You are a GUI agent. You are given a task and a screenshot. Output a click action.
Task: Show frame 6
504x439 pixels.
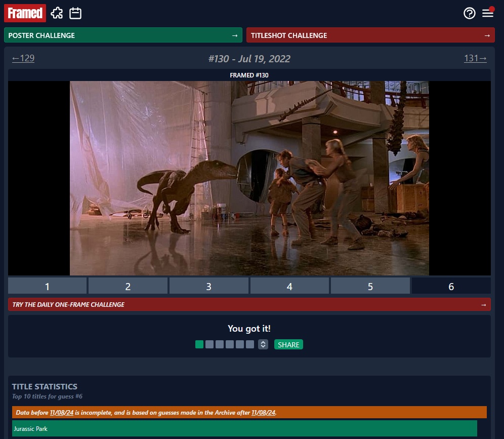click(x=451, y=286)
